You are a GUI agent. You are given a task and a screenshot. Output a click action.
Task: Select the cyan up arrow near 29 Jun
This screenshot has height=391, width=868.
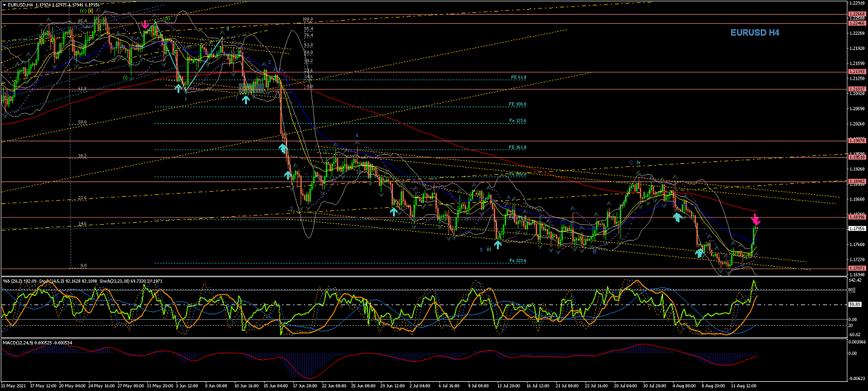394,211
